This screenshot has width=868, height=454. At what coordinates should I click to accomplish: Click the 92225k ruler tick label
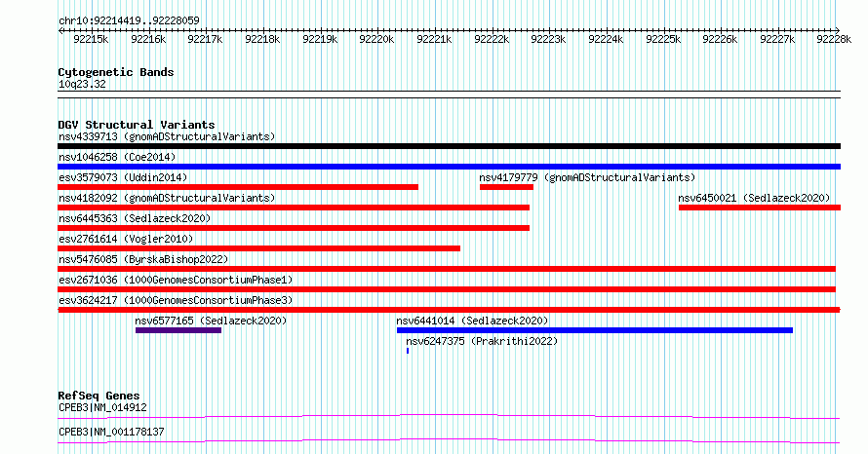coord(663,39)
